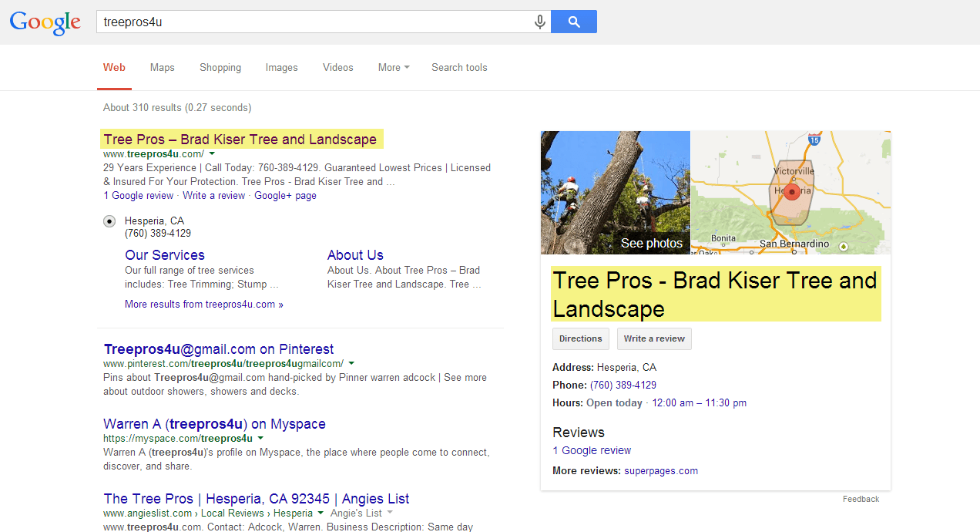Switch to the Images tab
This screenshot has width=980, height=532.
(x=282, y=68)
